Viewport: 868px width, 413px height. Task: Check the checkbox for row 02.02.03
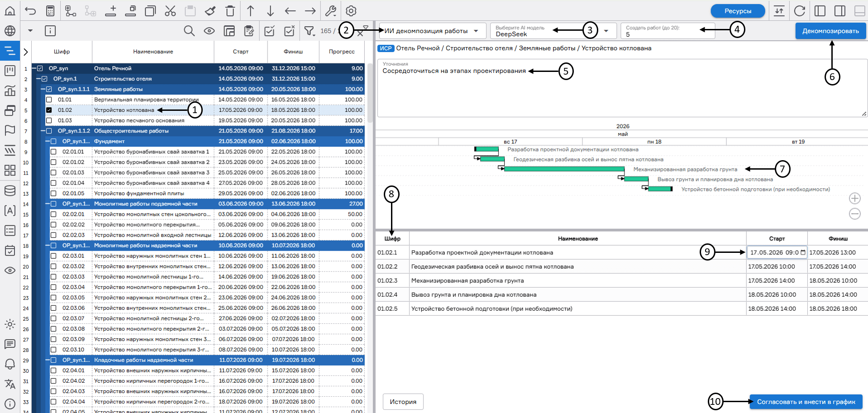pyautogui.click(x=53, y=235)
